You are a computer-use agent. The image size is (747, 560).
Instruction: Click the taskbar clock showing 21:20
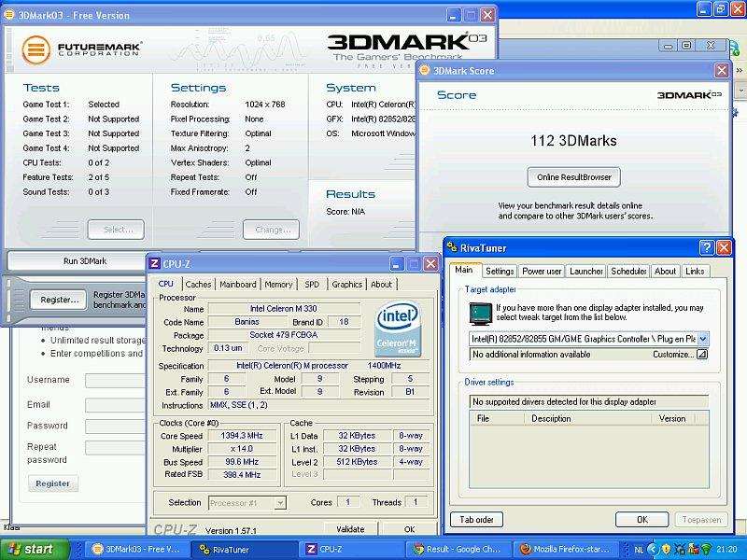[727, 550]
